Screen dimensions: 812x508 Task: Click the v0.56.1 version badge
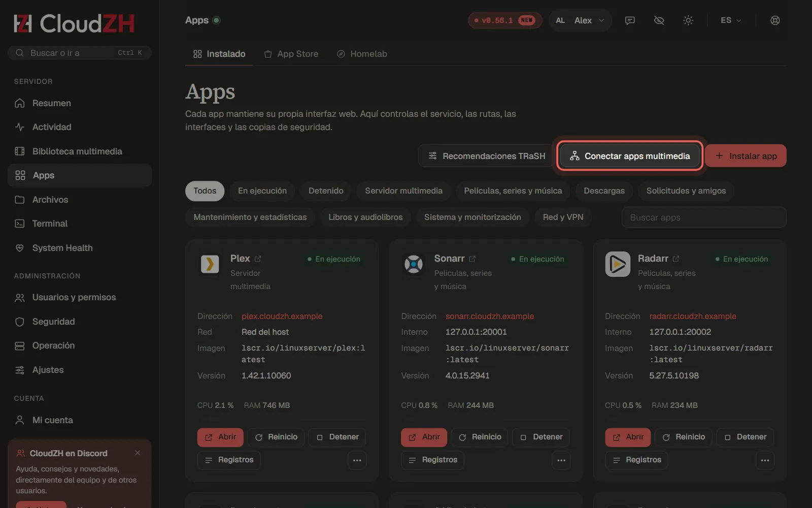click(x=505, y=20)
